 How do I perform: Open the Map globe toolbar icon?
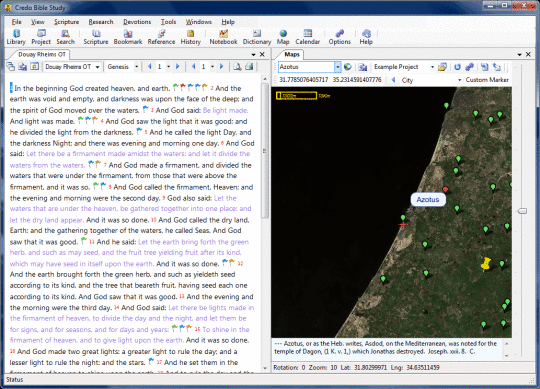pyautogui.click(x=283, y=37)
